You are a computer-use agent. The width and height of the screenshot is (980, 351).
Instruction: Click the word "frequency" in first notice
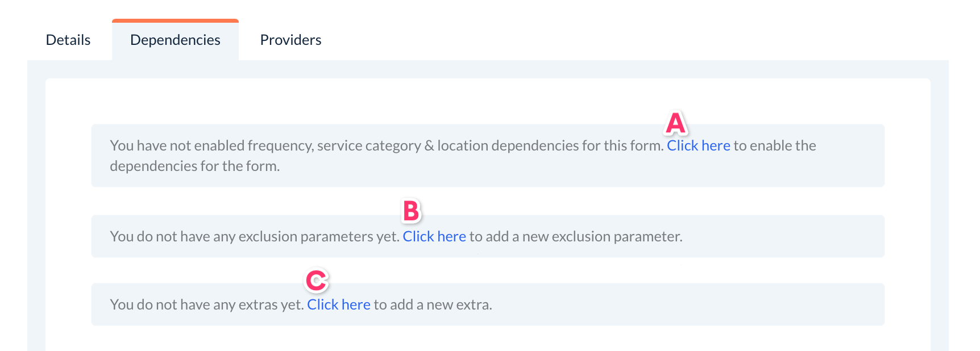pyautogui.click(x=280, y=146)
